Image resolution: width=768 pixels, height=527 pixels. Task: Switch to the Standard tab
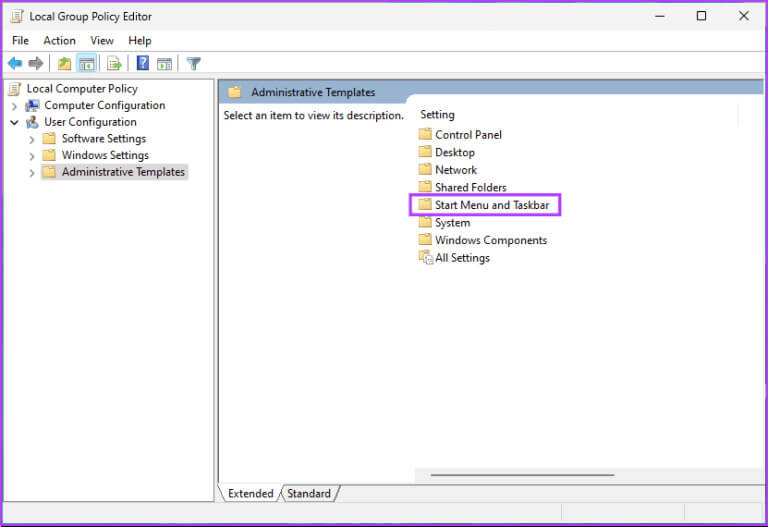point(309,493)
